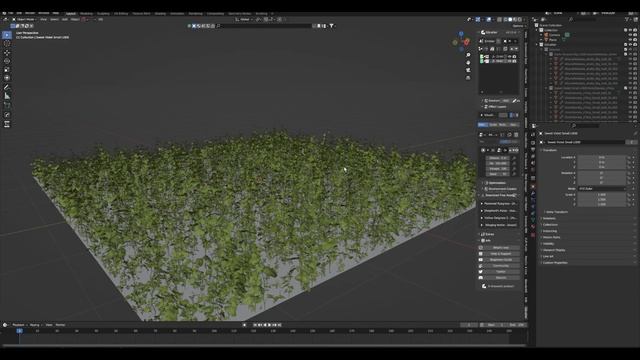Toggle lock on Scale X field
The height and width of the screenshot is (360, 640).
[x=629, y=195]
